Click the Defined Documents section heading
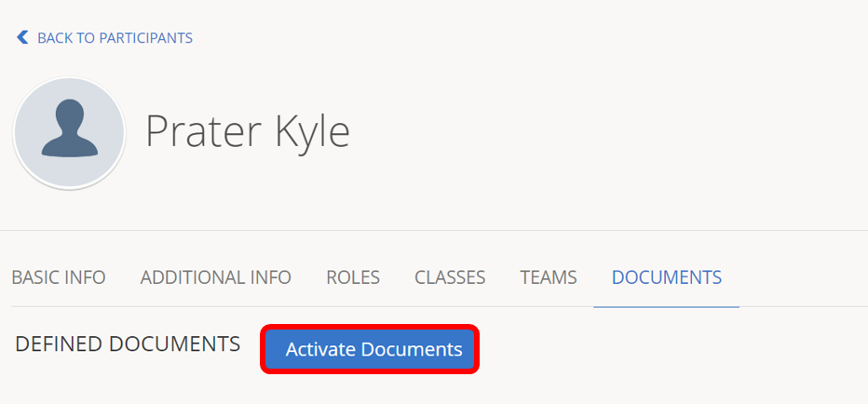Viewport: 868px width, 404px height. [128, 344]
